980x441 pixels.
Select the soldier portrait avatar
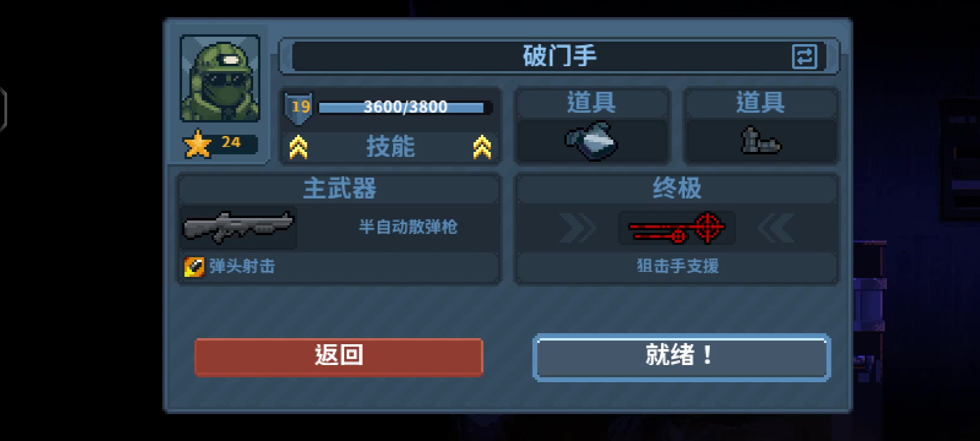click(220, 78)
